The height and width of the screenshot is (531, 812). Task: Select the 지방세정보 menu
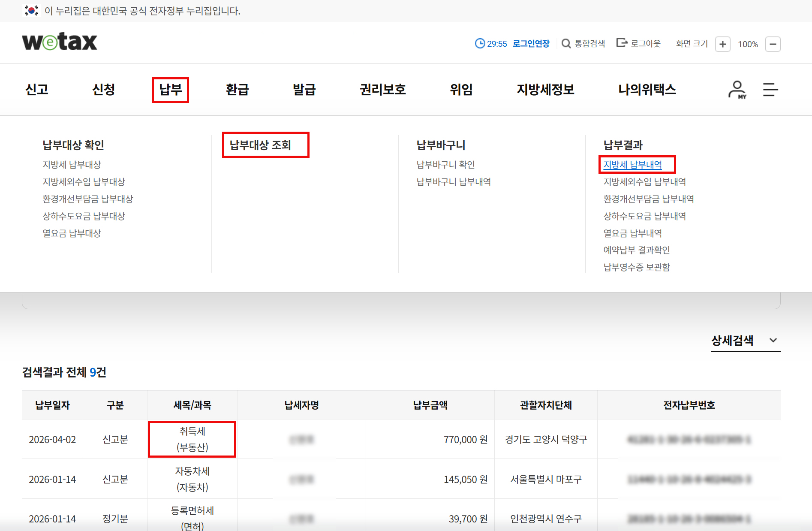tap(545, 90)
